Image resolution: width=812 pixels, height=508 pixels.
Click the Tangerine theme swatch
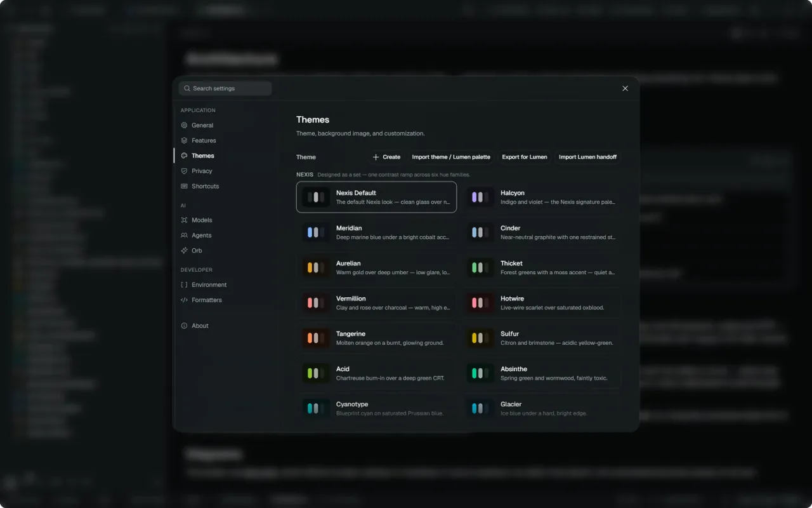click(x=316, y=338)
